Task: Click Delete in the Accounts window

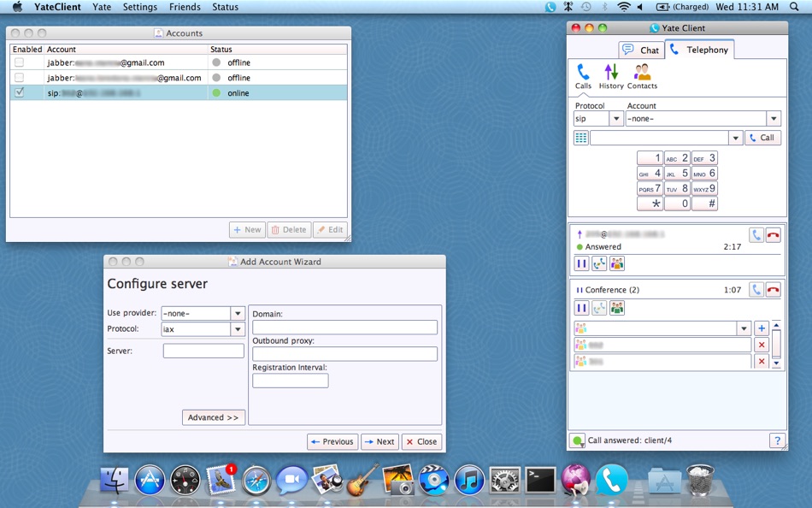Action: point(289,230)
